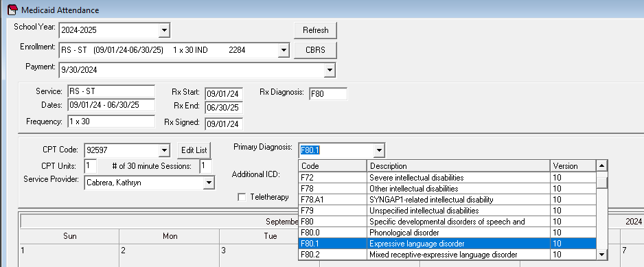Click the Payment value 9/30/2024

tap(79, 70)
